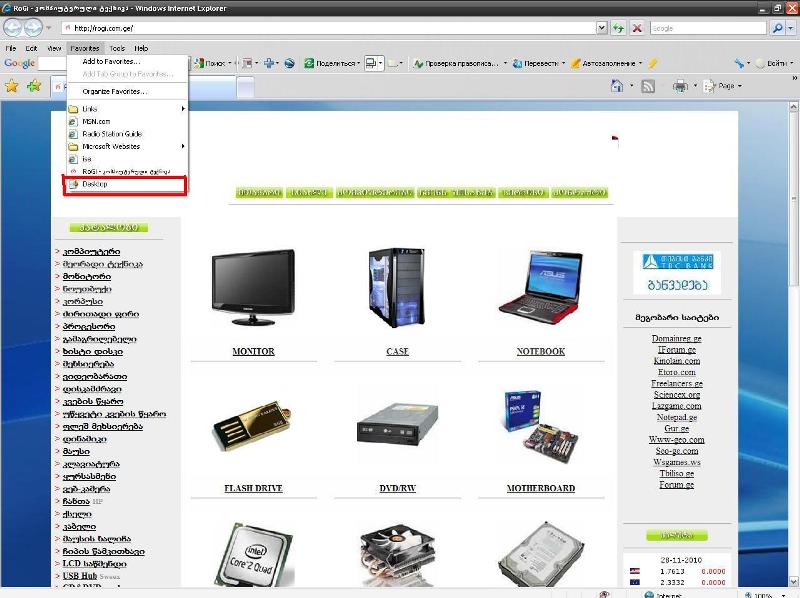Click the computer case product image
The height and width of the screenshot is (598, 800).
click(397, 287)
